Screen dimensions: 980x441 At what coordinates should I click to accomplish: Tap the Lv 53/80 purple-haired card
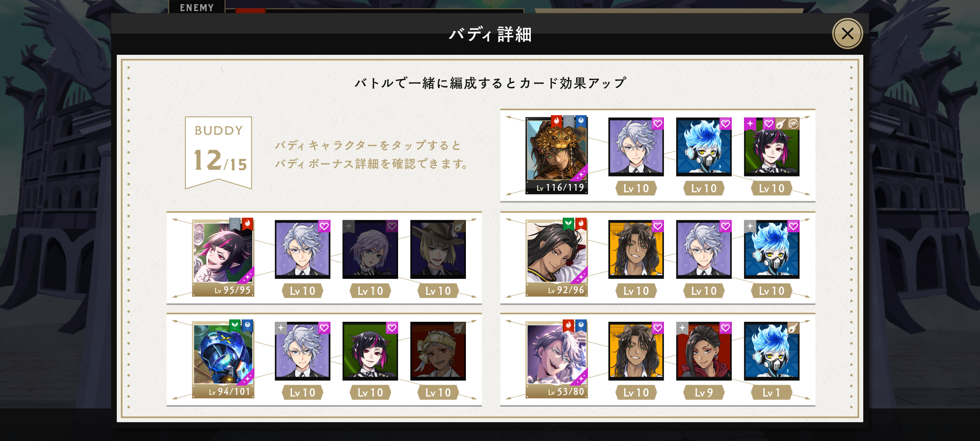pos(557,359)
